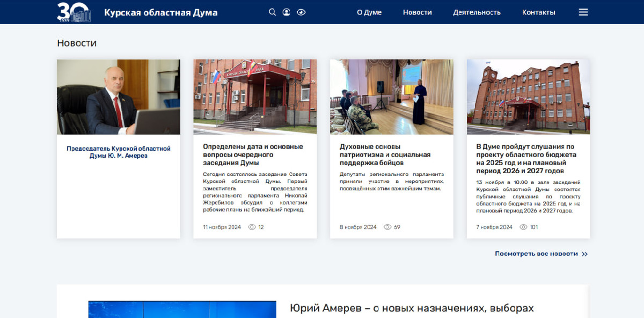The height and width of the screenshot is (318, 644).
Task: Follow the Посмотреть все новости link
Action: click(537, 254)
